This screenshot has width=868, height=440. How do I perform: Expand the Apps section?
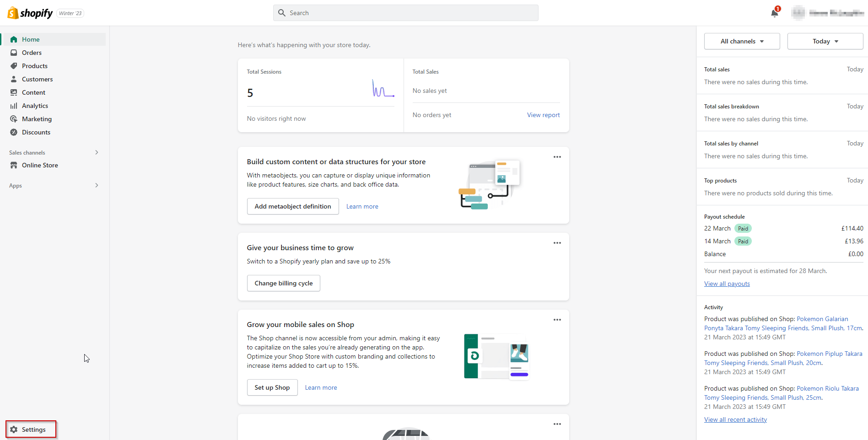(x=96, y=185)
